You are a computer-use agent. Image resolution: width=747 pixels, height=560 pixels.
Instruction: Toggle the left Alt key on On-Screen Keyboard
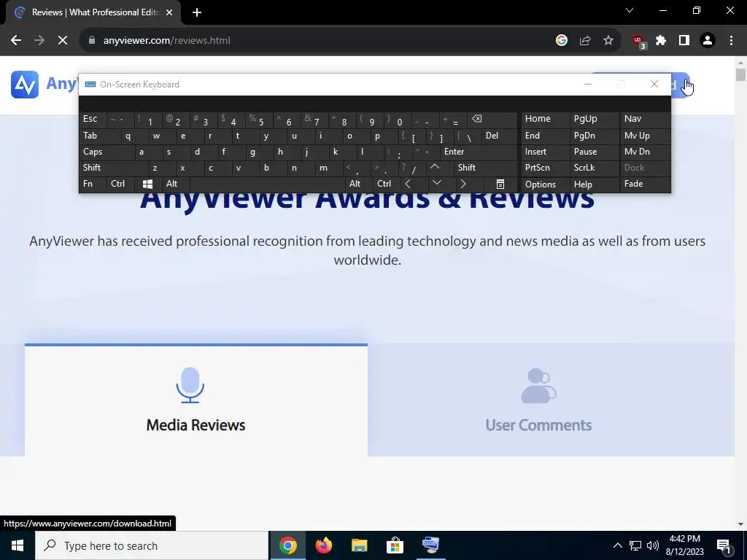point(176,184)
